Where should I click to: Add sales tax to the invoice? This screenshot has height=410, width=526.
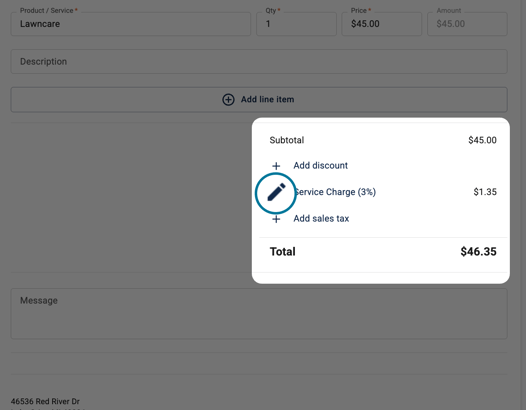pyautogui.click(x=321, y=218)
